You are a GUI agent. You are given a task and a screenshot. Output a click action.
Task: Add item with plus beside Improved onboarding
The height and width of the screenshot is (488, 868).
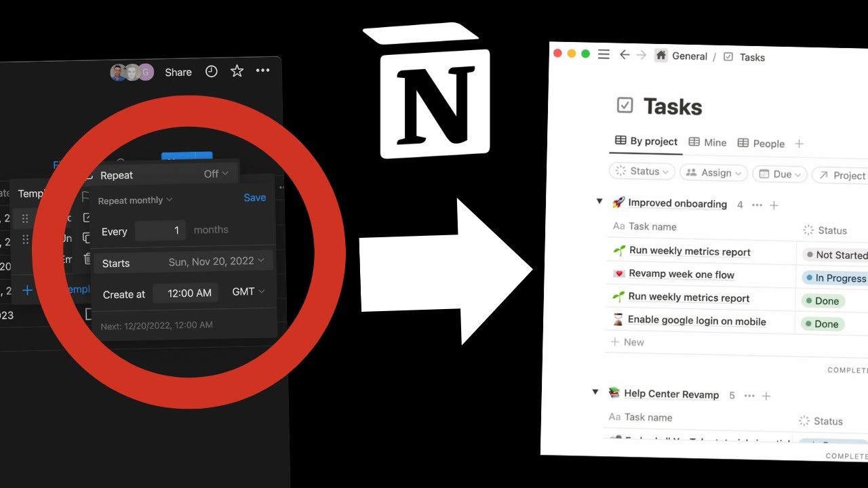pos(774,205)
